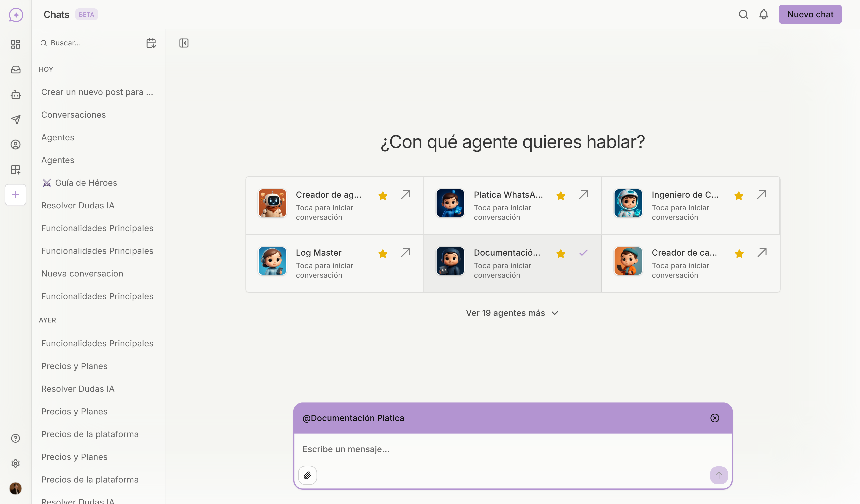Viewport: 860px width, 504px height.
Task: Collapse the chat list panel
Action: coord(184,43)
